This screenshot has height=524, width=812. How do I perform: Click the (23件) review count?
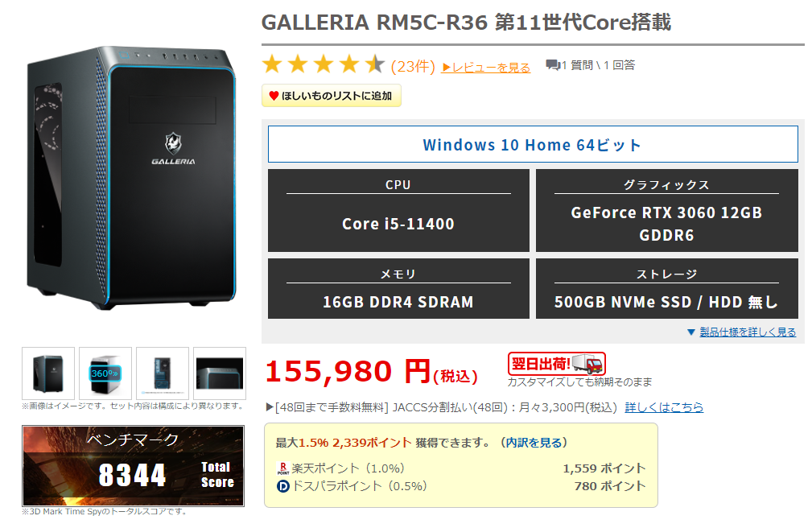coord(413,66)
